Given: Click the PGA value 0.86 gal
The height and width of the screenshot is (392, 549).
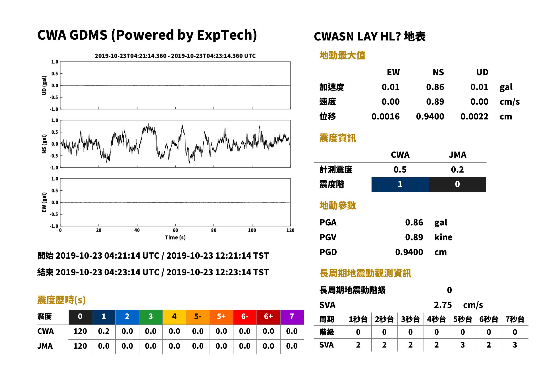Looking at the screenshot, I should pyautogui.click(x=426, y=223).
